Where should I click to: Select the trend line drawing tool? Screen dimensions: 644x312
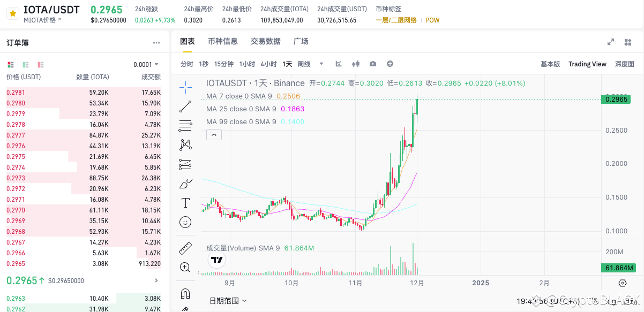[185, 106]
